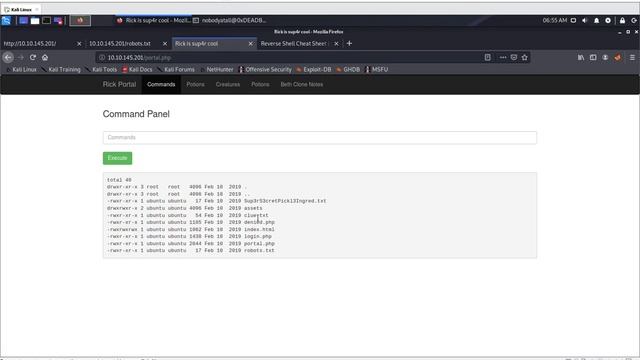Click the volume icon in the system tray
The height and width of the screenshot is (360, 640).
[x=585, y=20]
